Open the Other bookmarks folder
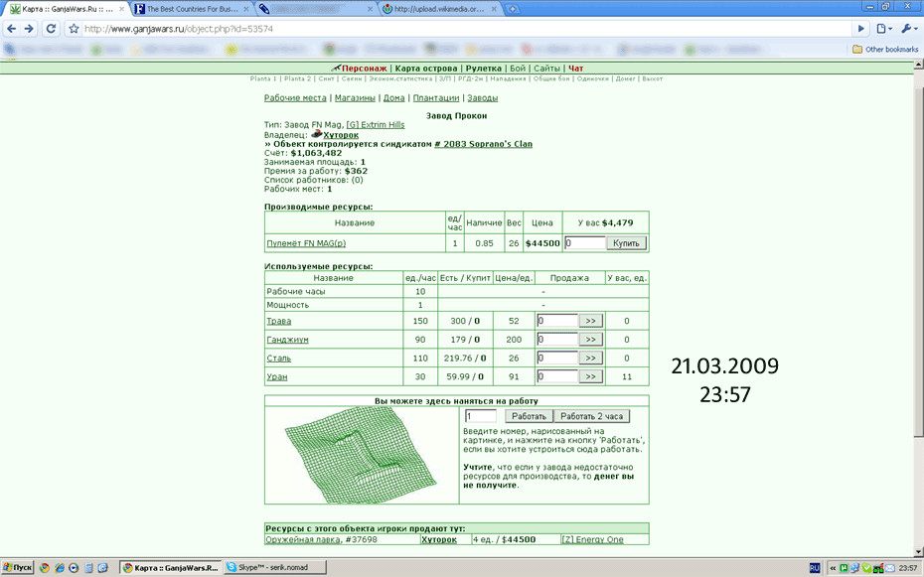 (885, 50)
